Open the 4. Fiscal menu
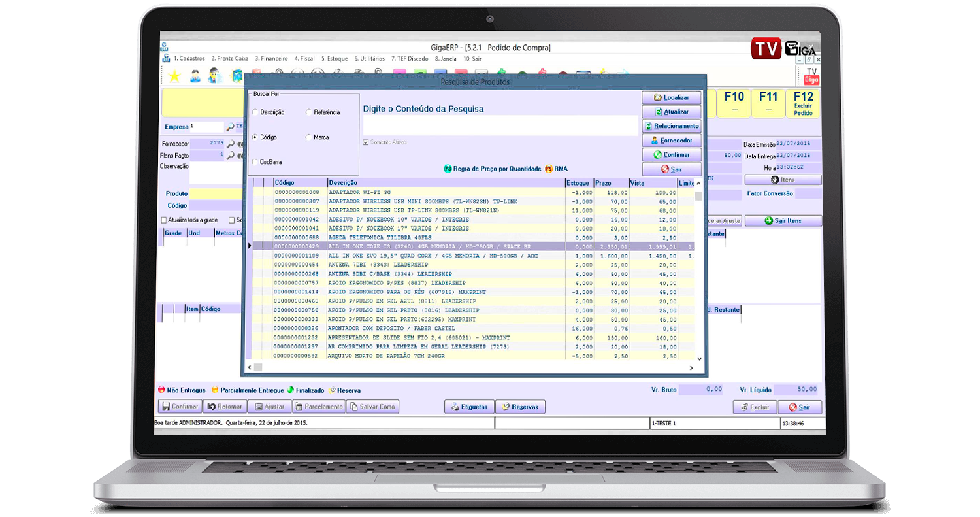The width and height of the screenshot is (980, 517). click(x=304, y=58)
